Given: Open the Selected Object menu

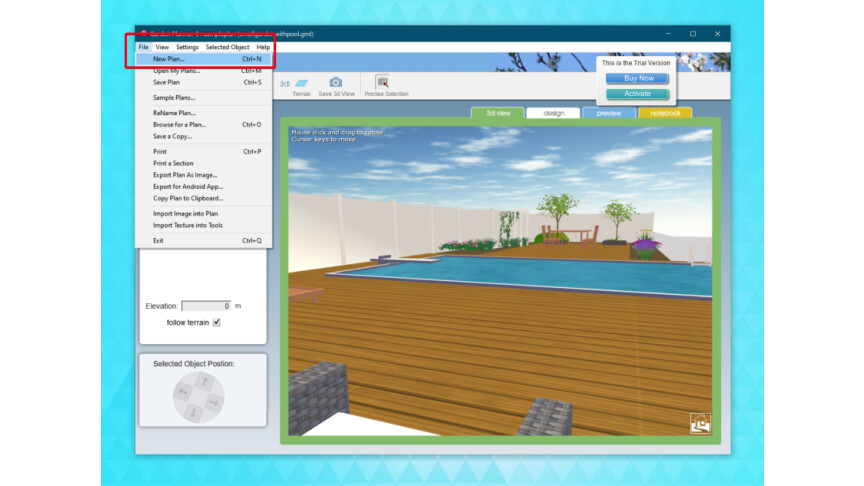Looking at the screenshot, I should tap(227, 47).
